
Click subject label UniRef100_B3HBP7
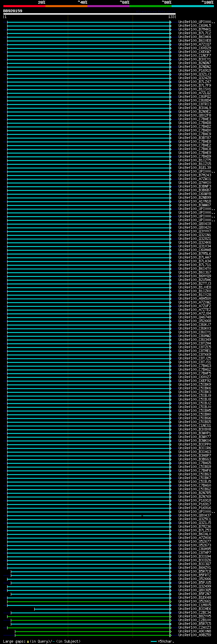point(195,455)
